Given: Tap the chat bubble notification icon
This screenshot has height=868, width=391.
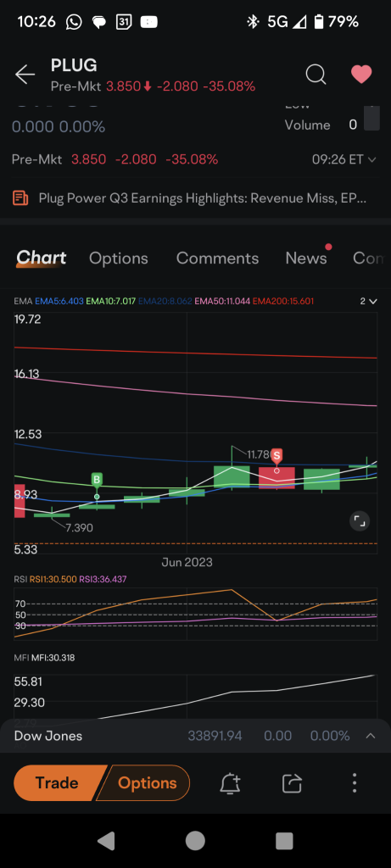Looking at the screenshot, I should [98, 22].
